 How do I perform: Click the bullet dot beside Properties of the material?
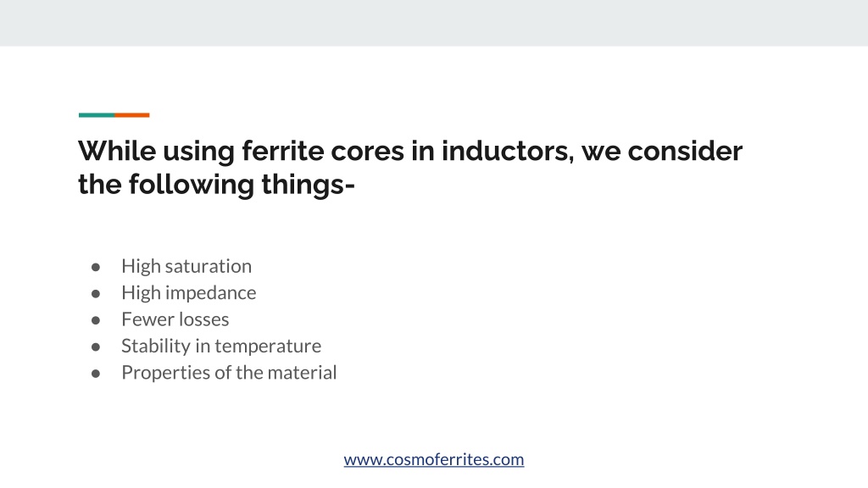tap(96, 374)
